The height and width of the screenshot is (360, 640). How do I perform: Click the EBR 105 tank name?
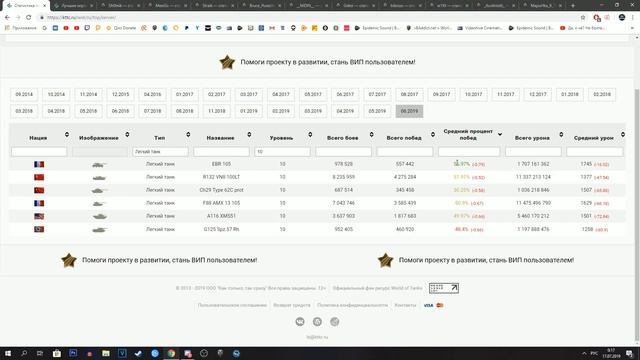pyautogui.click(x=221, y=164)
